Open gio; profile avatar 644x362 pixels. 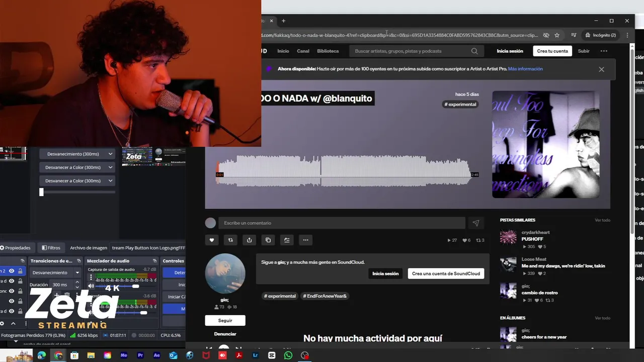tap(225, 274)
